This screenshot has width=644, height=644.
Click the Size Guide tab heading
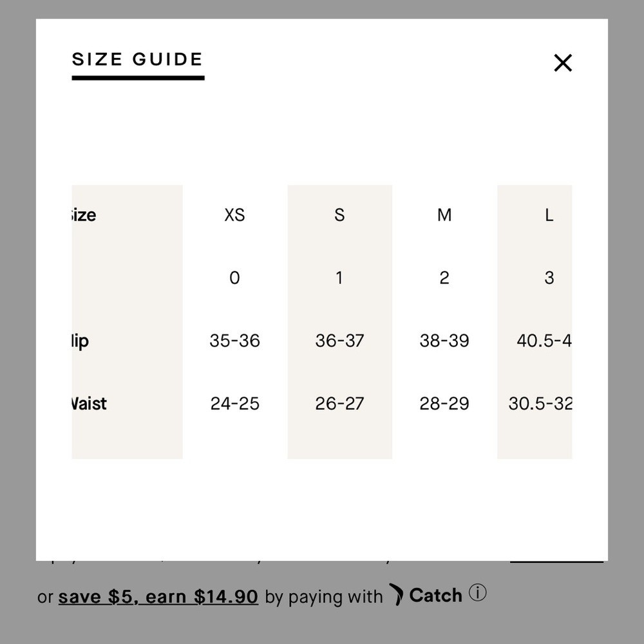point(138,60)
